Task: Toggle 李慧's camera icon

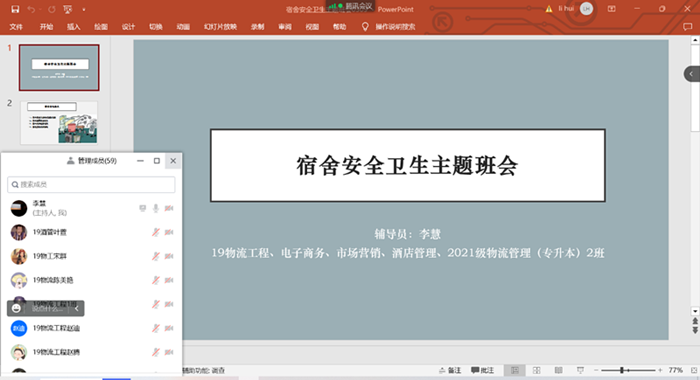Action: tap(169, 208)
